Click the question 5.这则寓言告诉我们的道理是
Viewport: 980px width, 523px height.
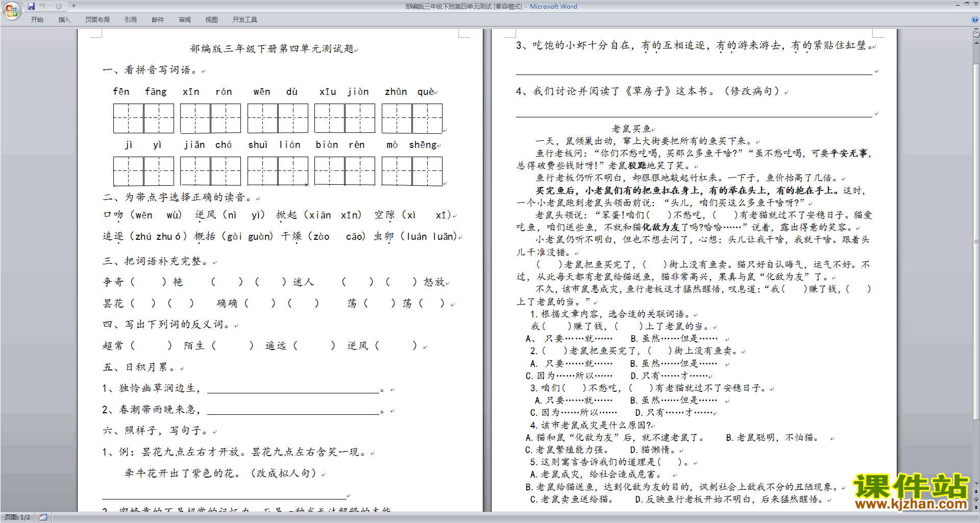(x=609, y=462)
